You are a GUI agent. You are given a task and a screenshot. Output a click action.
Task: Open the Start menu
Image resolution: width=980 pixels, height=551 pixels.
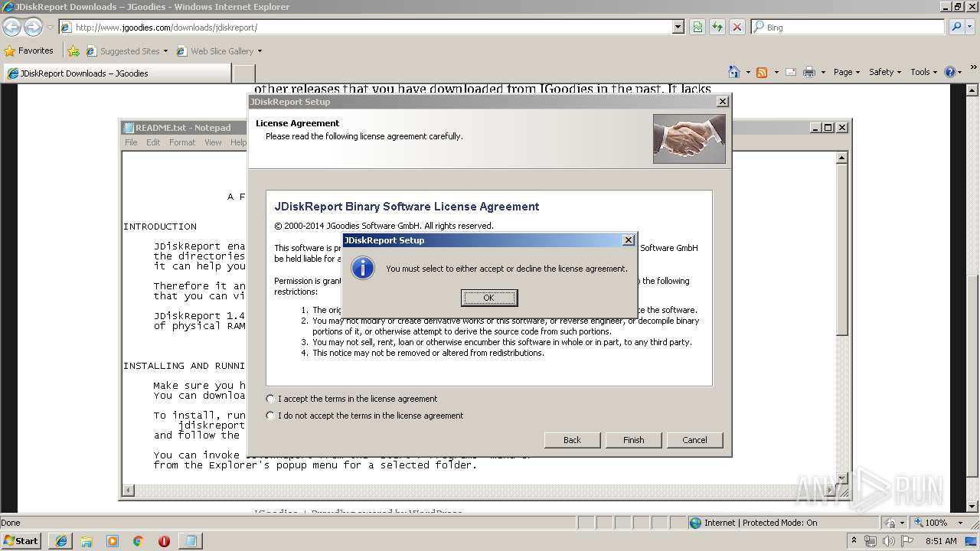tap(21, 540)
